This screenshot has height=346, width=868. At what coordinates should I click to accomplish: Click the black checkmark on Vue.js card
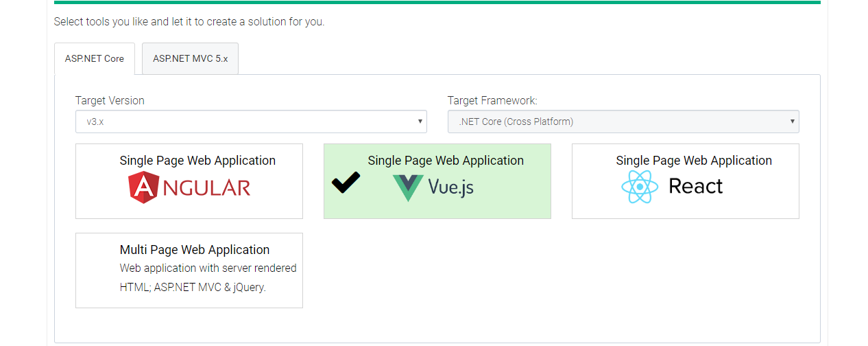click(346, 182)
